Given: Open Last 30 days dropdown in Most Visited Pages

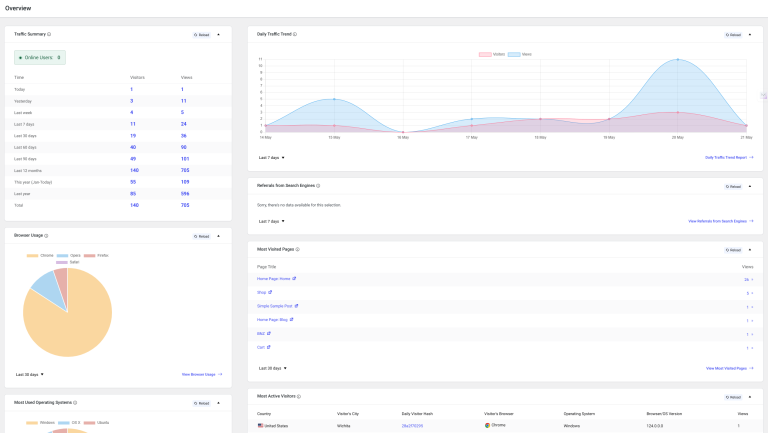Looking at the screenshot, I should click(272, 368).
